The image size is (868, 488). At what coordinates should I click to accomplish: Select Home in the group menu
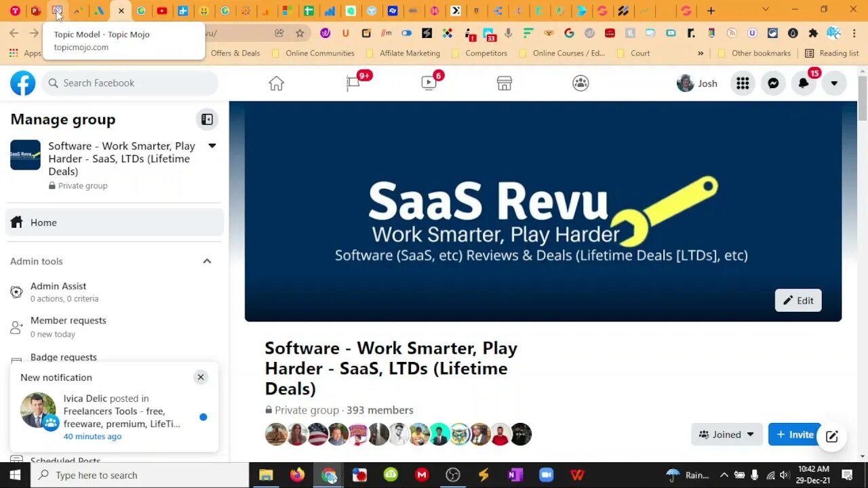pos(115,222)
